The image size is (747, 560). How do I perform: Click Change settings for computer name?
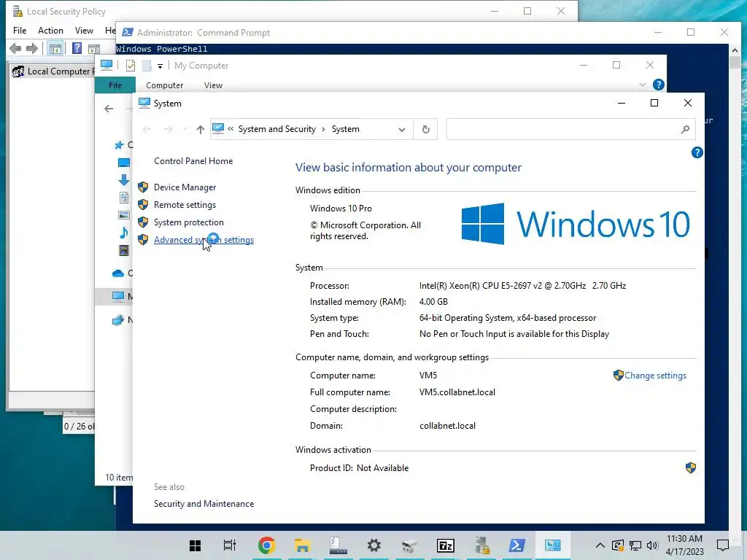[x=655, y=376]
